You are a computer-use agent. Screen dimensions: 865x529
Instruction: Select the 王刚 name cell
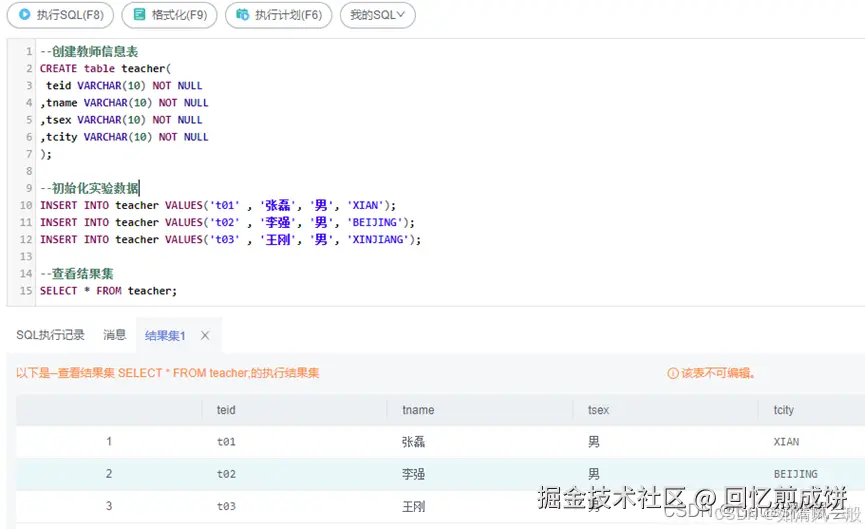[x=413, y=506]
